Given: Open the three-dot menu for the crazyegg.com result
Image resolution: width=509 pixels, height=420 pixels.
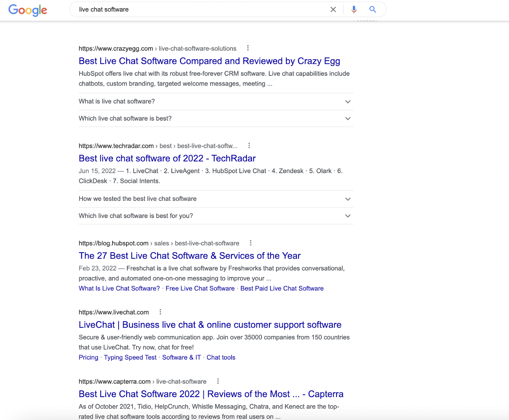Looking at the screenshot, I should [248, 48].
